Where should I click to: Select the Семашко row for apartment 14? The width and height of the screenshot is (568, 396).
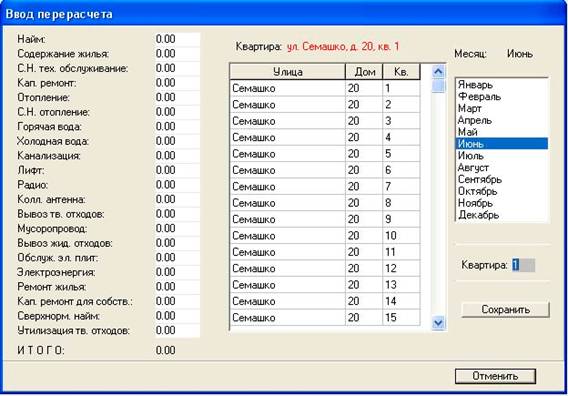[325, 301]
